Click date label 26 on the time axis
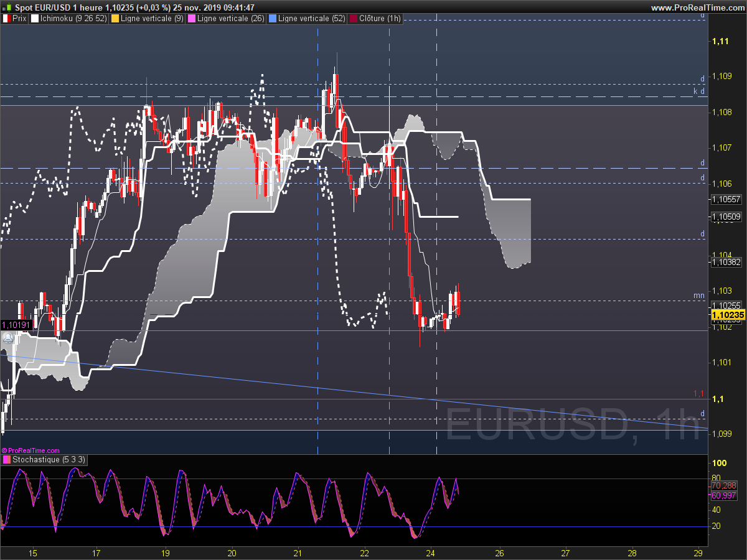 point(499,553)
